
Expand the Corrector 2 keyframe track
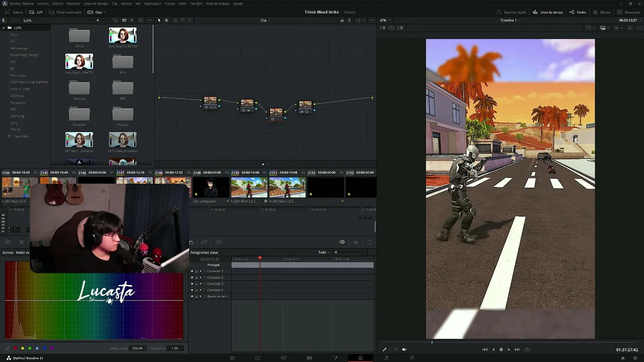(x=205, y=278)
